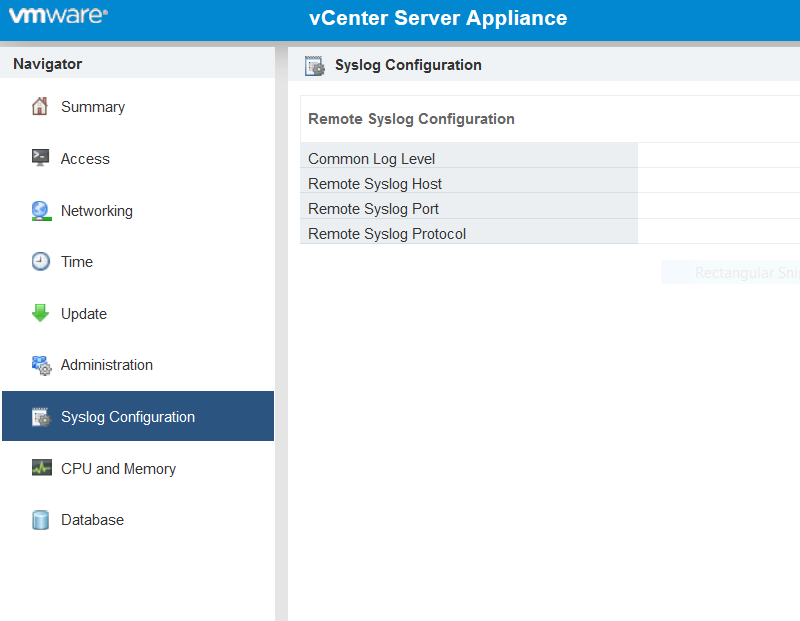Image resolution: width=800 pixels, height=621 pixels.
Task: Select the Networking globe icon
Action: (x=41, y=210)
